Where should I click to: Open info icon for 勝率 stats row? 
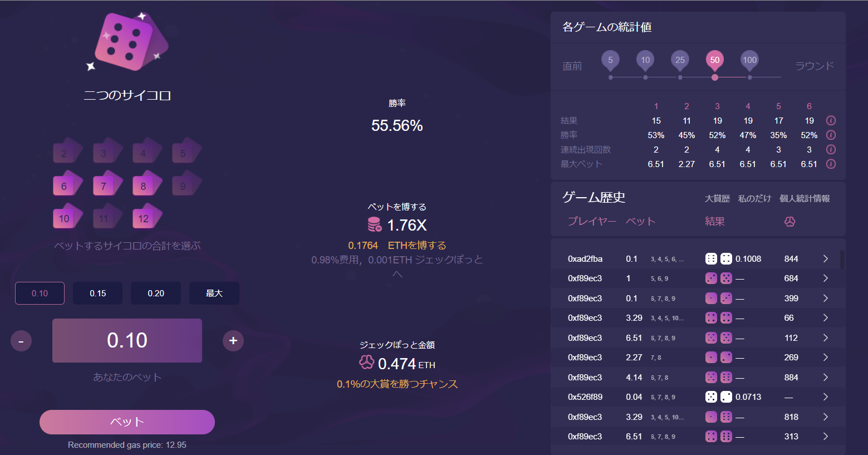coord(831,135)
